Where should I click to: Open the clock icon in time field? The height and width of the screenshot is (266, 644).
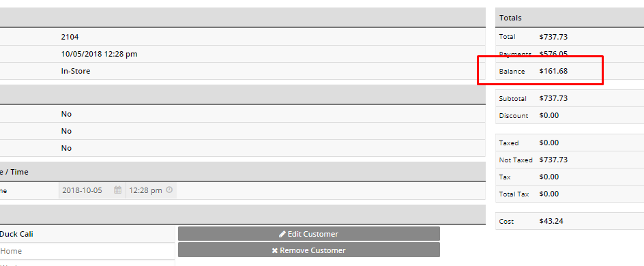pos(169,190)
